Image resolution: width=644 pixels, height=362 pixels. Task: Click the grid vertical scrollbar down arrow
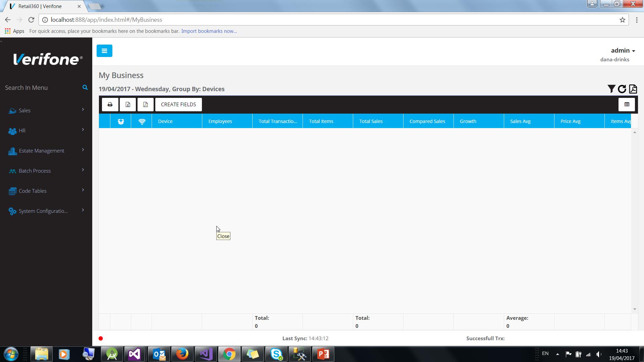click(x=634, y=309)
